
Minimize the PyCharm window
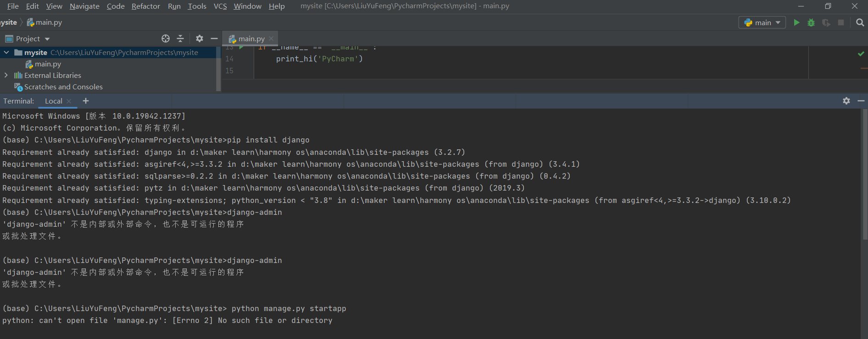coord(801,6)
